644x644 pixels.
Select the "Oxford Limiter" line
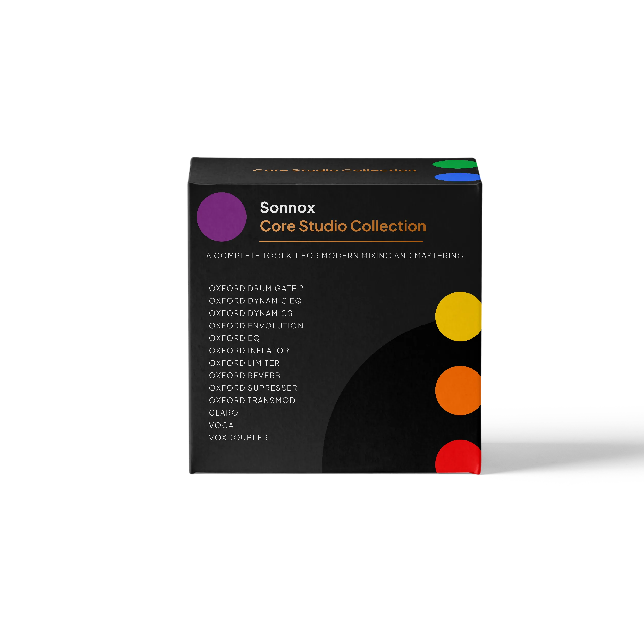(244, 363)
